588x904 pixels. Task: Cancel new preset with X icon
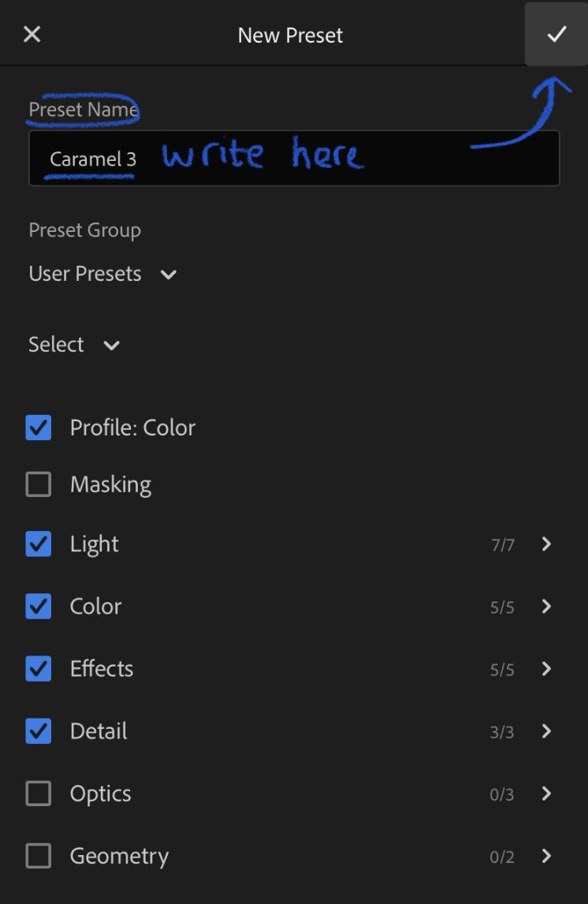(32, 34)
